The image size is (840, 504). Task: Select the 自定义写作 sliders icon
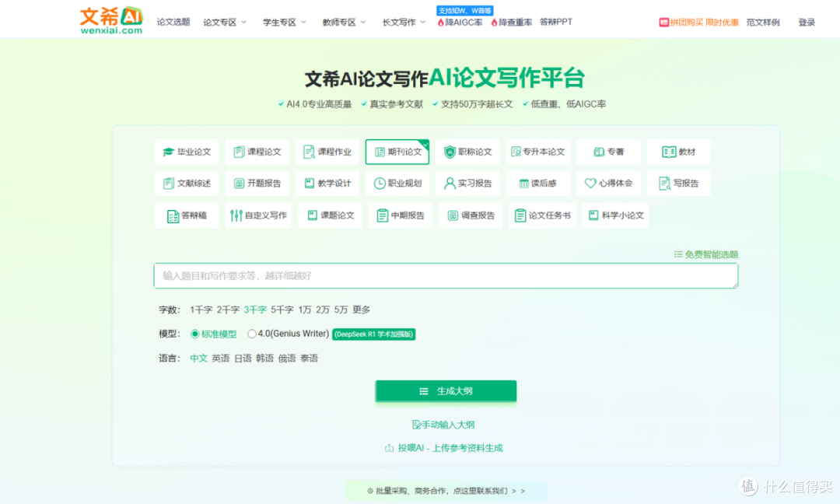236,215
